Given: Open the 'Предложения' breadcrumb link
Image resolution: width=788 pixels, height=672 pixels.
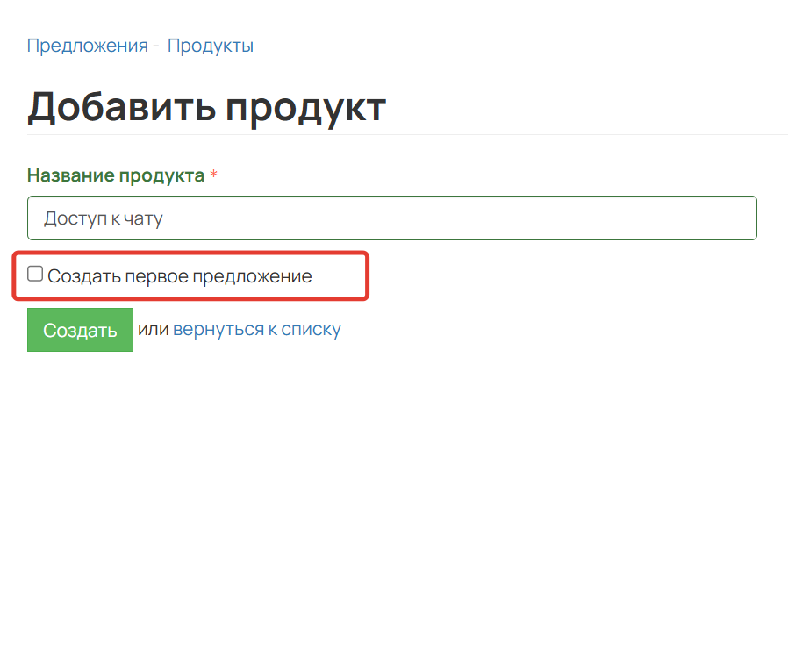Looking at the screenshot, I should pos(87,45).
